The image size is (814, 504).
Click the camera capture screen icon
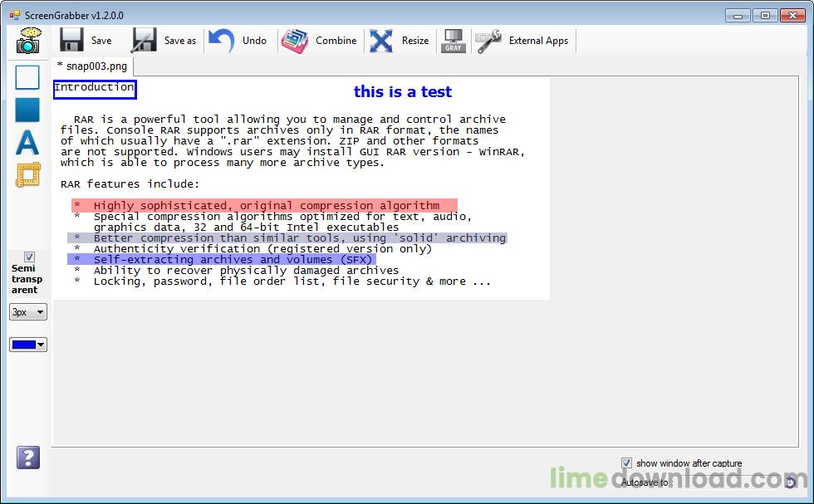pos(28,41)
